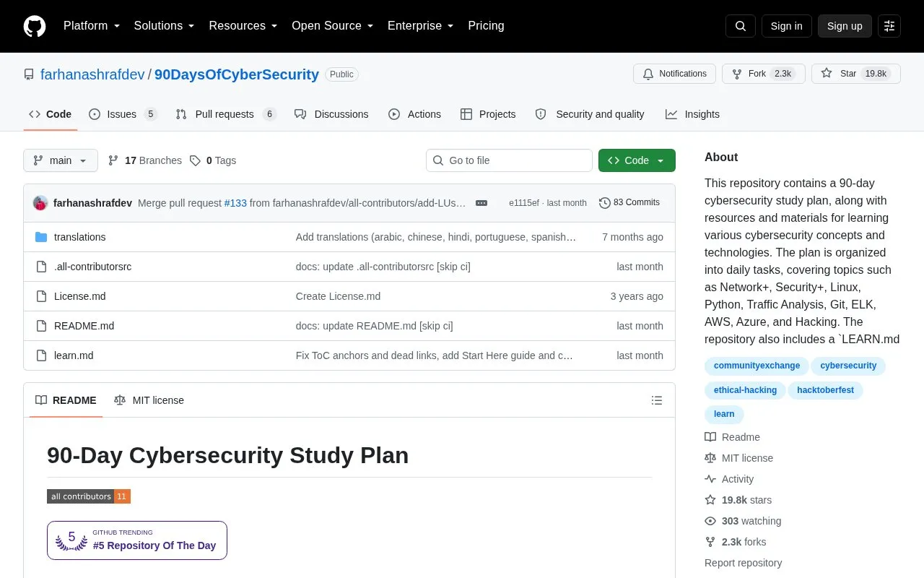924x578 pixels.
Task: Open the green Code dropdown button
Action: pos(637,160)
